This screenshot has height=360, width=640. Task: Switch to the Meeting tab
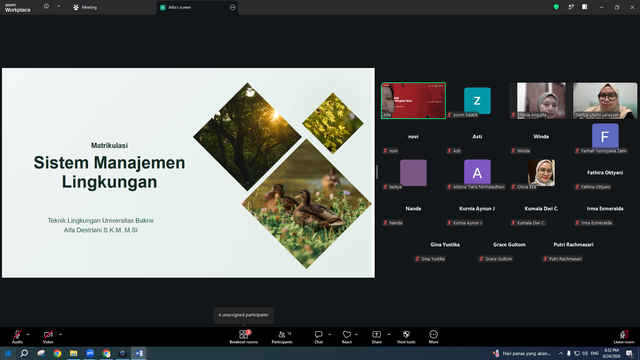pos(85,7)
